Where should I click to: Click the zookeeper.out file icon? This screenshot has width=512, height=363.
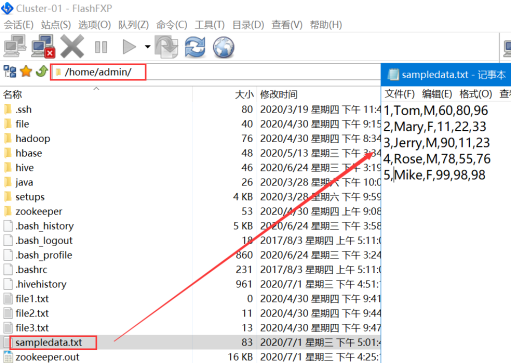click(8, 357)
